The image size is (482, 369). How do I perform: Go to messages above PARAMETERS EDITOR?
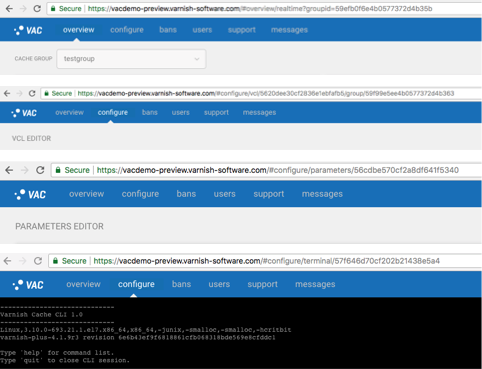(322, 194)
